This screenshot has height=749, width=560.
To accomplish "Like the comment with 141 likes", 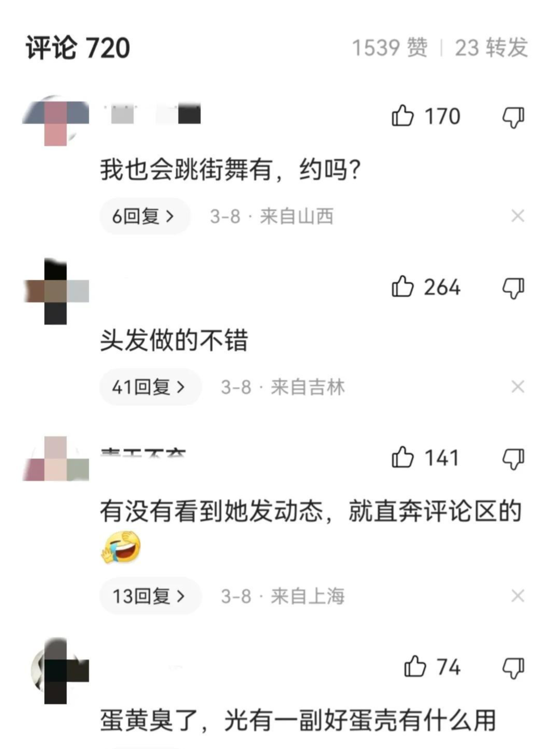I will pos(403,457).
